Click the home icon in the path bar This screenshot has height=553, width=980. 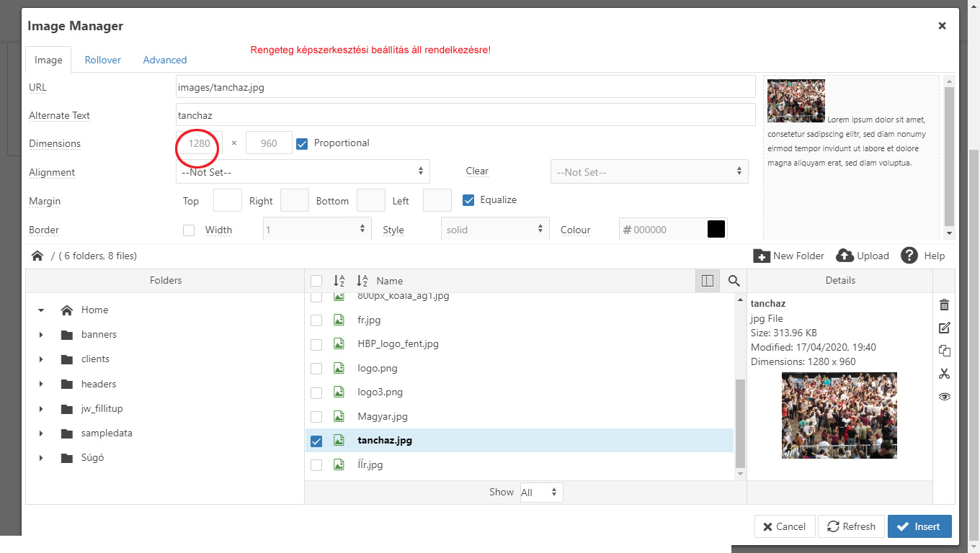coord(37,256)
